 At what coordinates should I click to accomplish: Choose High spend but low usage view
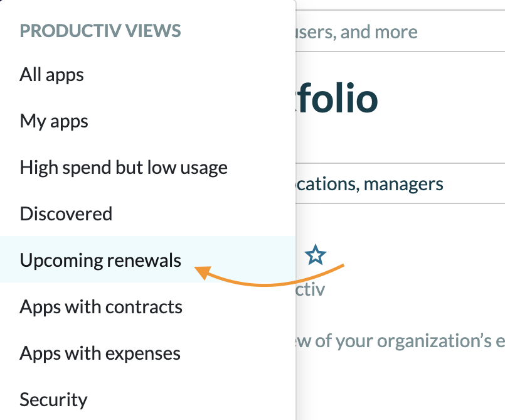coord(124,168)
